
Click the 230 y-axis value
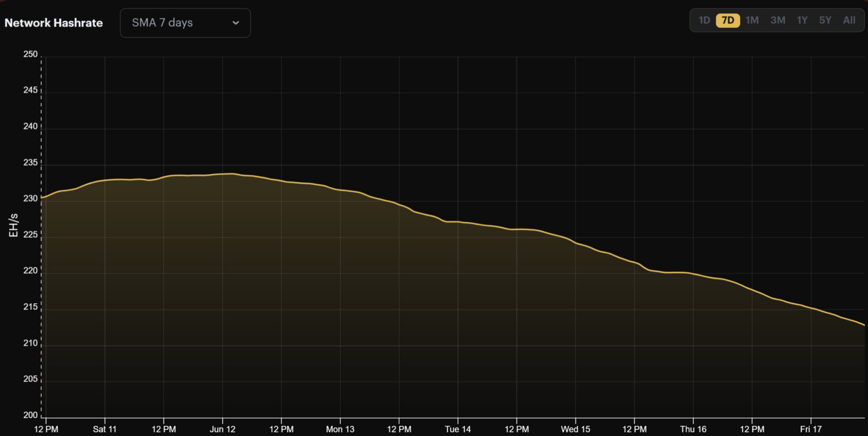point(31,199)
